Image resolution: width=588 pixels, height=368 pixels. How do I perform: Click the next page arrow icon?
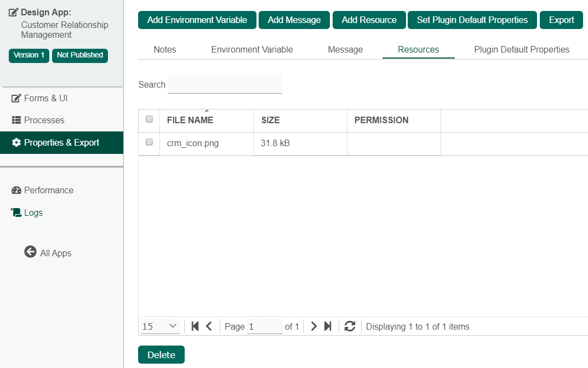[314, 326]
